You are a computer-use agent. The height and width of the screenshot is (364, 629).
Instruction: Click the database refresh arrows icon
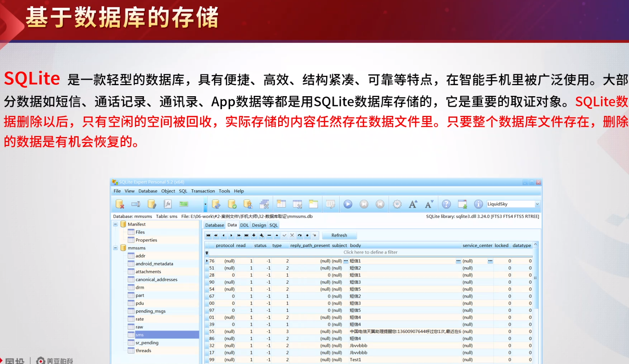click(x=216, y=204)
